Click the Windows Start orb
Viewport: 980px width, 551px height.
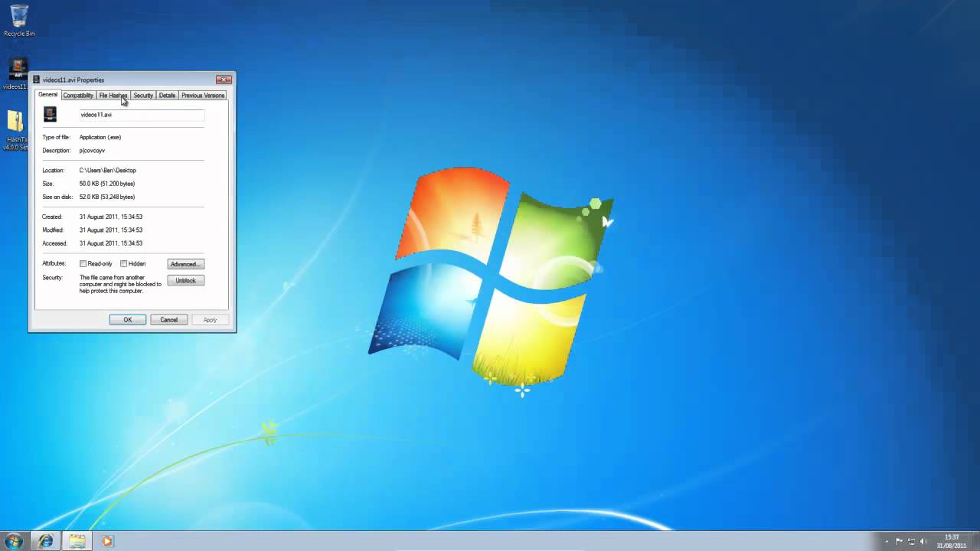(x=15, y=541)
